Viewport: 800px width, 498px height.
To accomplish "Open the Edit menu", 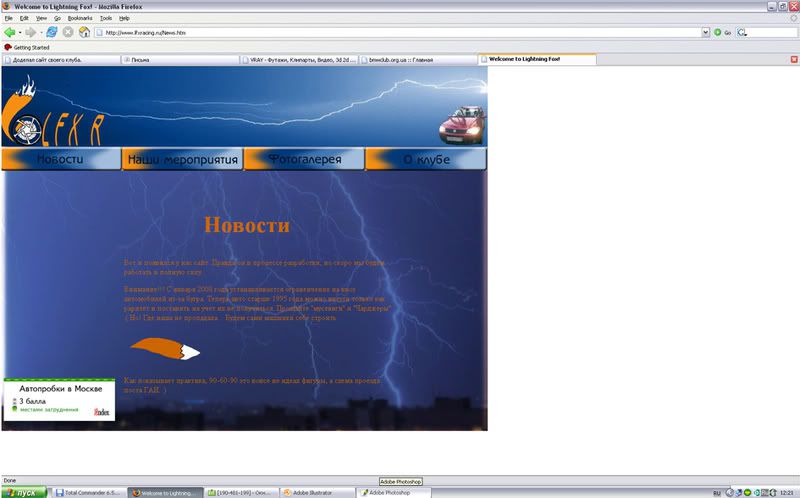I will coord(24,18).
